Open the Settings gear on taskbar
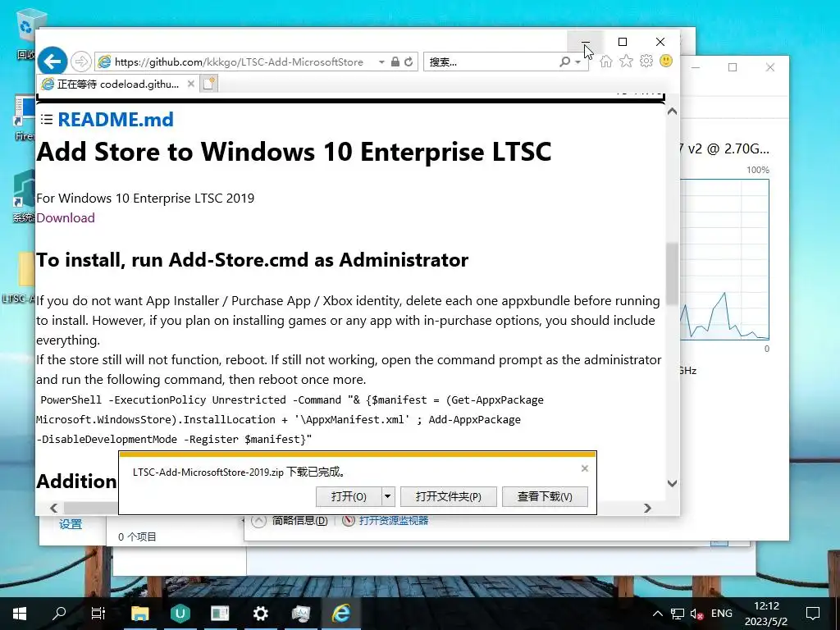 260,614
